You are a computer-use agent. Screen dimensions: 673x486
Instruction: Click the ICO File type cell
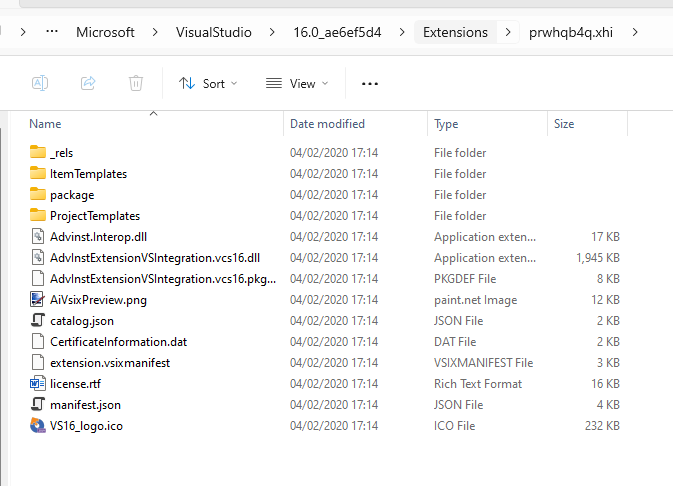(x=455, y=425)
